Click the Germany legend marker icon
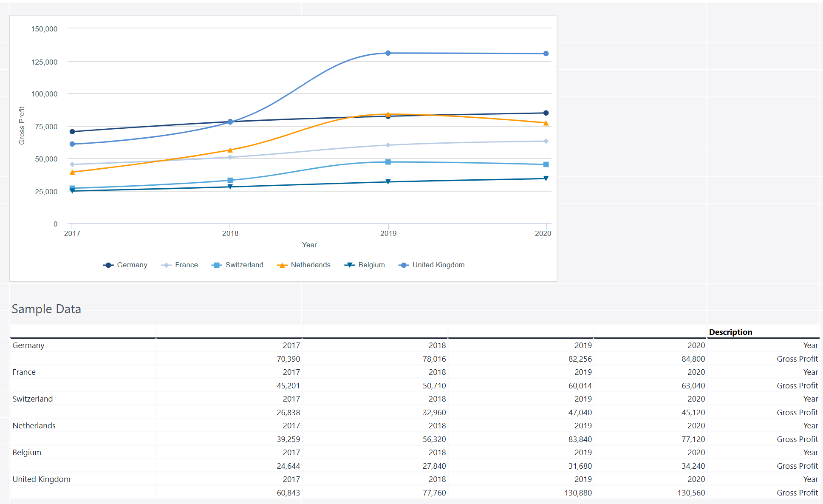Viewport: 823px width, 504px height. pos(108,265)
